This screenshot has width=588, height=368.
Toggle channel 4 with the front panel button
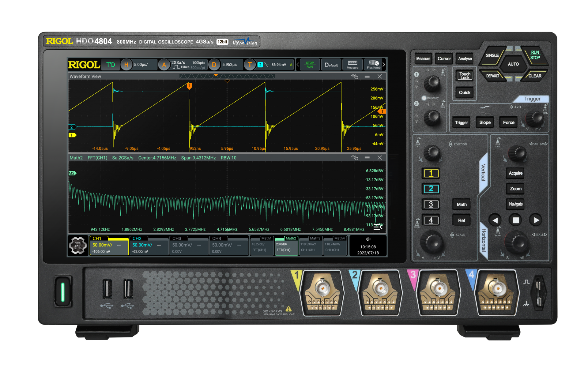pyautogui.click(x=431, y=220)
